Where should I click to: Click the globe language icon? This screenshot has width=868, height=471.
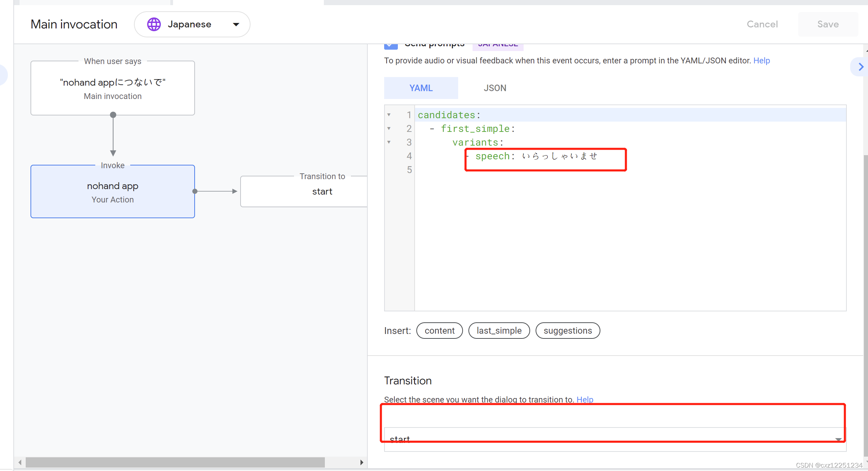pyautogui.click(x=154, y=24)
